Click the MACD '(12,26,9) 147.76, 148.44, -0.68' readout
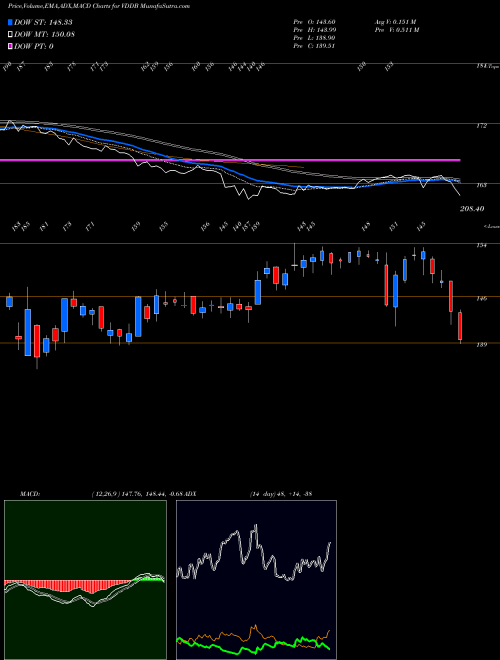This screenshot has height=660, width=500. tap(137, 493)
